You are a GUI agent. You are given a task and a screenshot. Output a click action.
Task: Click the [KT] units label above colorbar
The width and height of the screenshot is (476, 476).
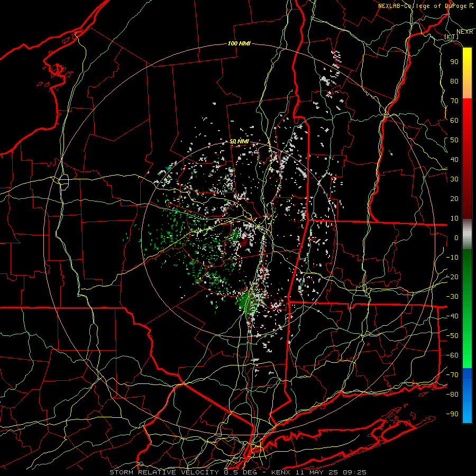[x=452, y=36]
